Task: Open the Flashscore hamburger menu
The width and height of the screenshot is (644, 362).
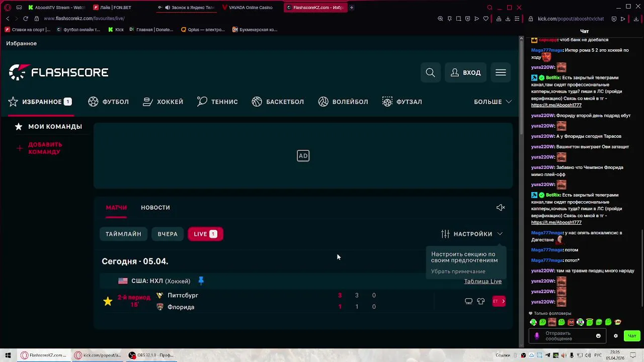Action: pos(501,72)
